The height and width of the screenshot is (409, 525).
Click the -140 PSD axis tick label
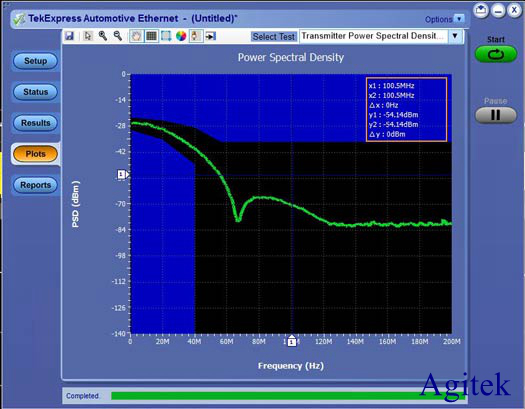(x=119, y=333)
